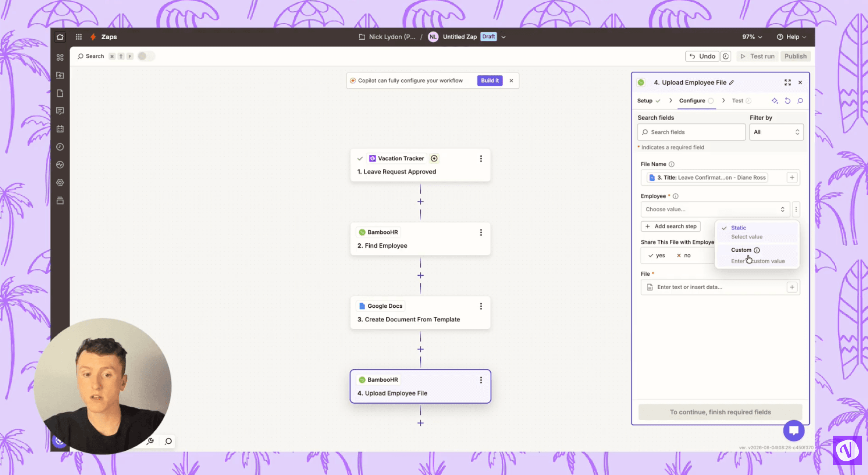Open the apps grid launcher
868x475 pixels.
tap(79, 37)
